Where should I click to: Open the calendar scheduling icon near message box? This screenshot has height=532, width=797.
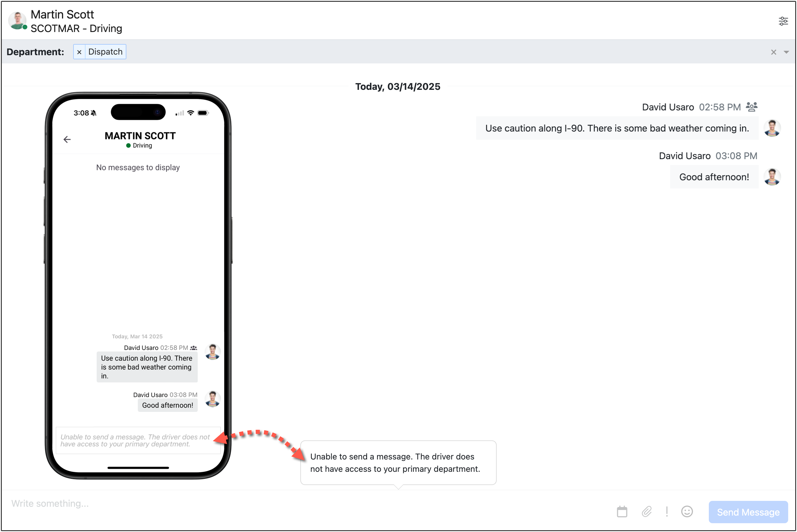(x=622, y=512)
